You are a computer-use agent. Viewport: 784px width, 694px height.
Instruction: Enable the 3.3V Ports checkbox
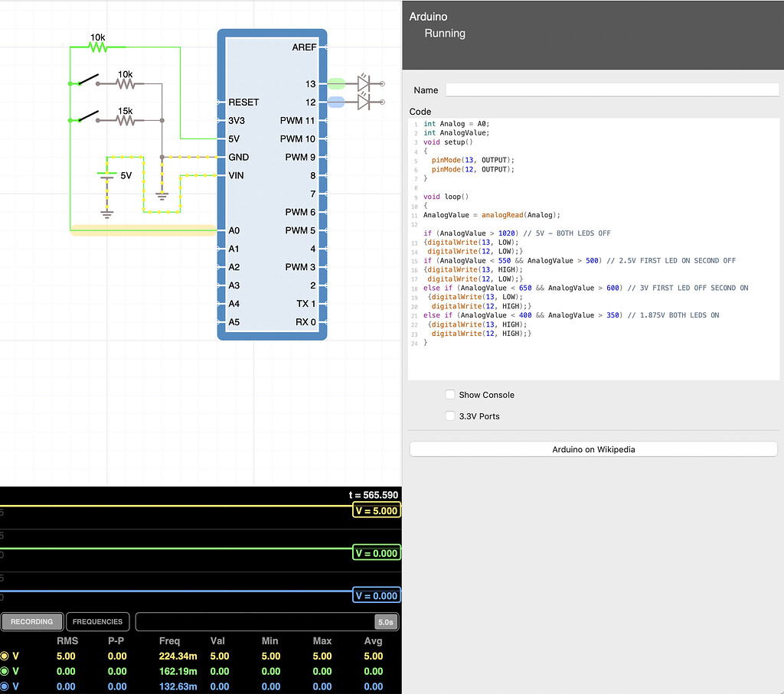pyautogui.click(x=450, y=416)
